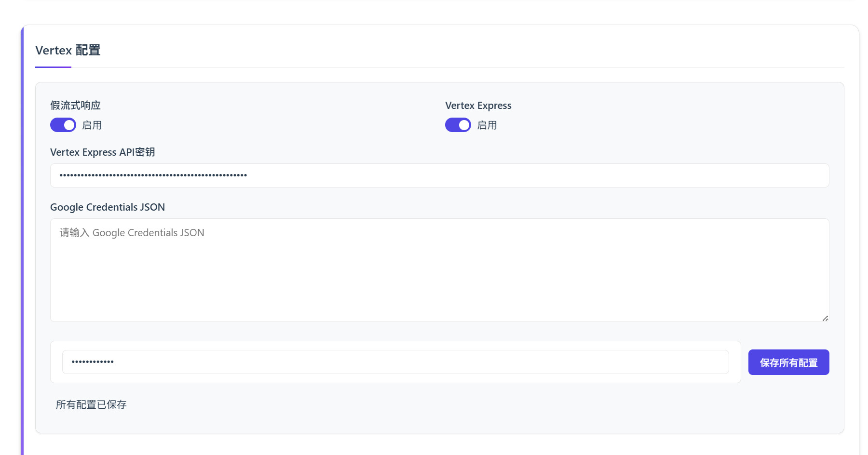Screen dimensions: 868x455
Task: Click the purple underline below Vertex 配置
Action: (53, 67)
